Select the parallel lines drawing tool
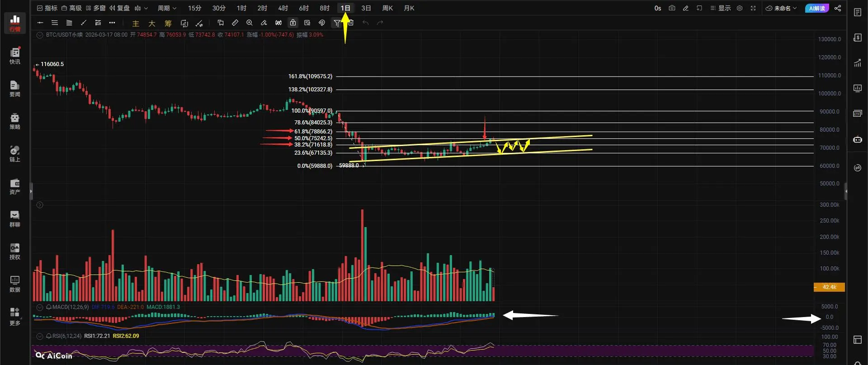This screenshot has width=868, height=365. pos(55,23)
